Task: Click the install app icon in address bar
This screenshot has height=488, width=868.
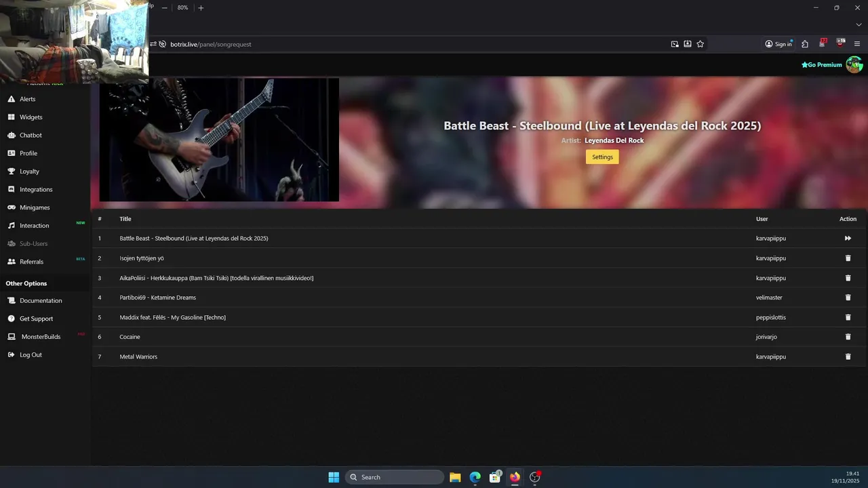Action: [688, 44]
